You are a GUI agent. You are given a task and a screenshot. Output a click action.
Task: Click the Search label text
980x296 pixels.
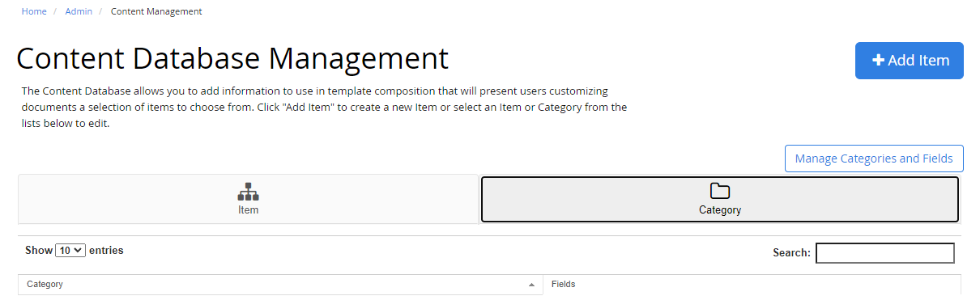click(x=791, y=253)
